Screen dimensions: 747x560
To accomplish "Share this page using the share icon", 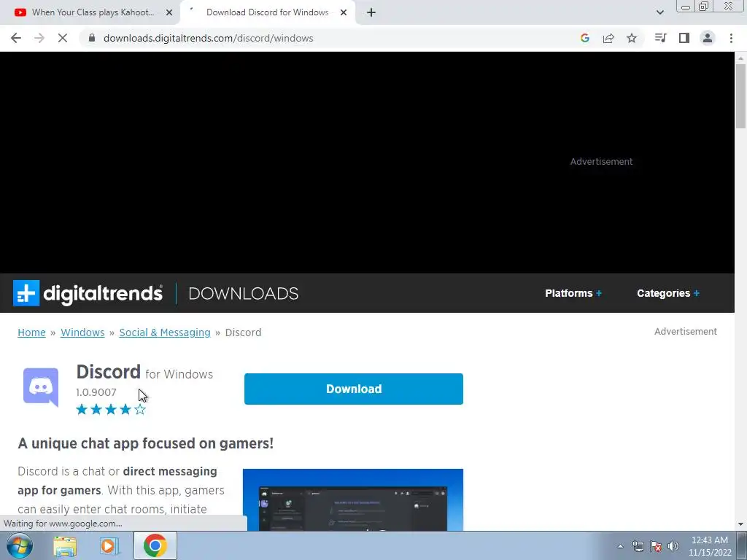I will click(x=608, y=38).
